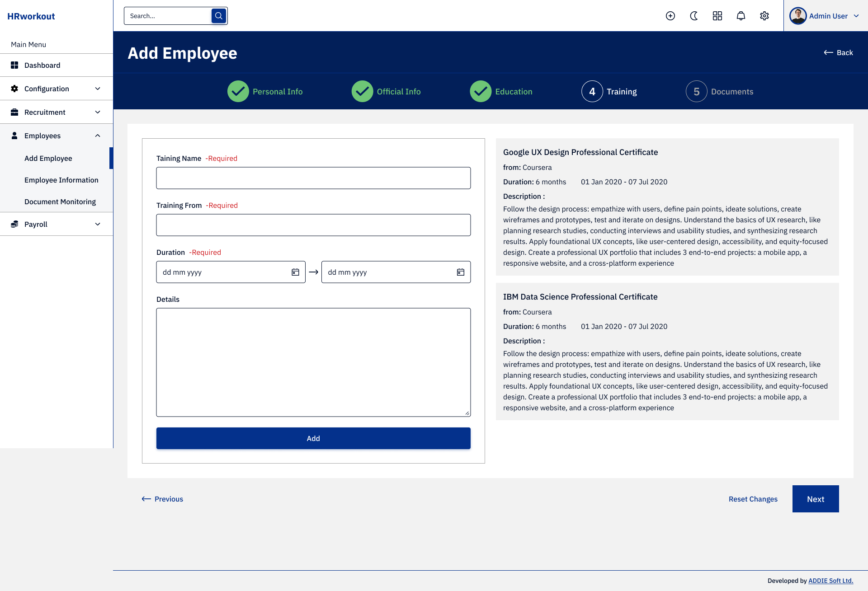Image resolution: width=868 pixels, height=591 pixels.
Task: Click the search magnifier button
Action: pyautogui.click(x=219, y=16)
